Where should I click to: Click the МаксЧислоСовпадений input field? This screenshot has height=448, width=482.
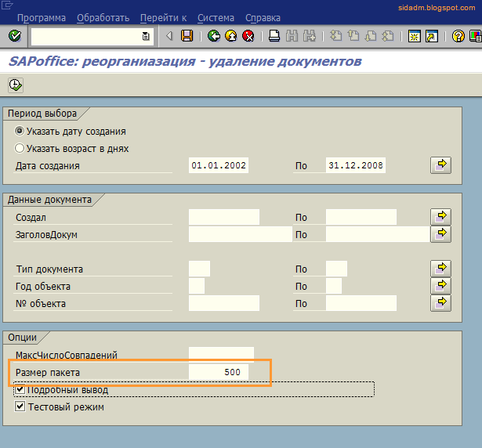(221, 355)
